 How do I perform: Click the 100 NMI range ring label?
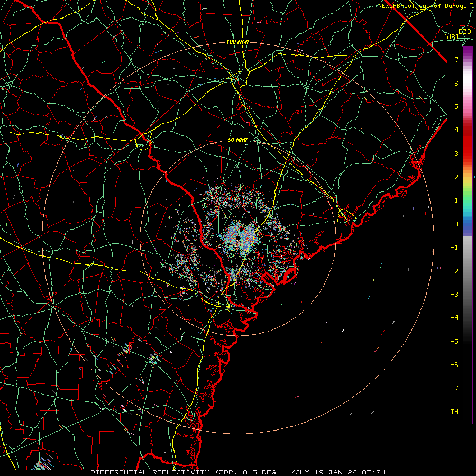[x=237, y=42]
